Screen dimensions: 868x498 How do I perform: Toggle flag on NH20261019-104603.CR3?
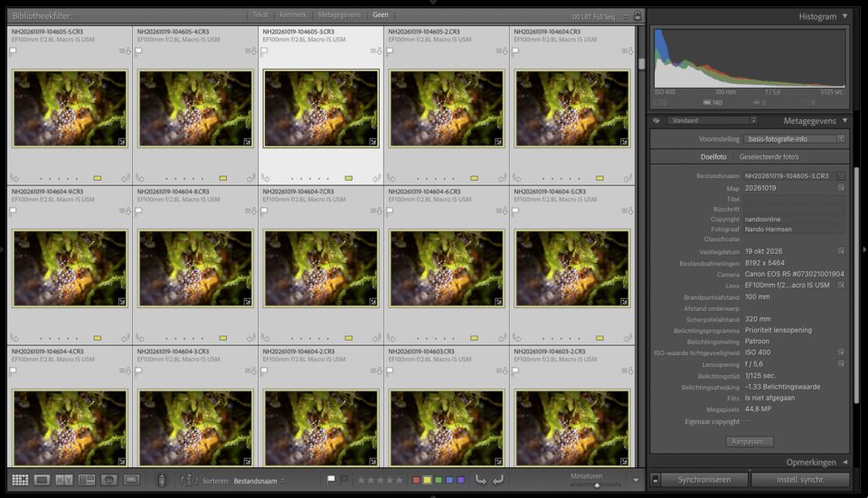(390, 371)
